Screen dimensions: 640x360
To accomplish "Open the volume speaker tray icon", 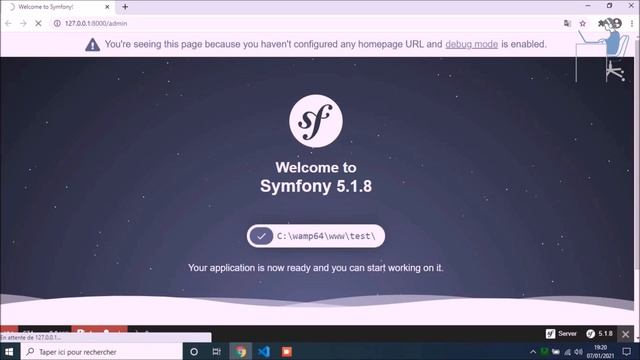I will pos(578,351).
